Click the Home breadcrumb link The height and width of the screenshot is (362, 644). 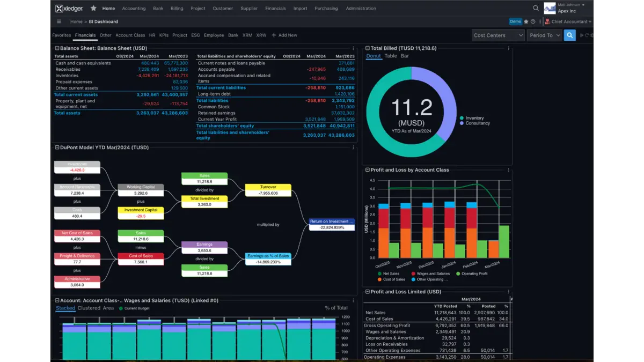tap(76, 22)
